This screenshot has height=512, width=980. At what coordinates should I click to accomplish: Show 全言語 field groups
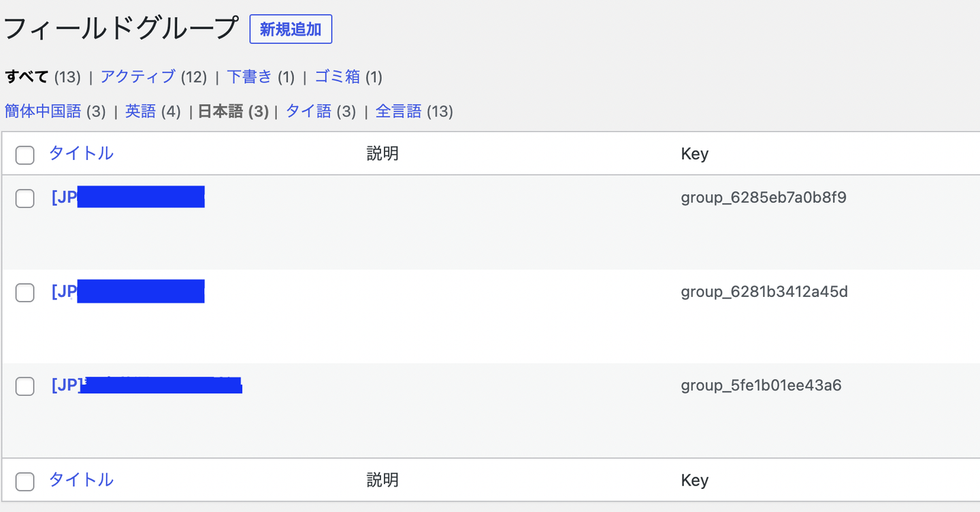coord(399,112)
